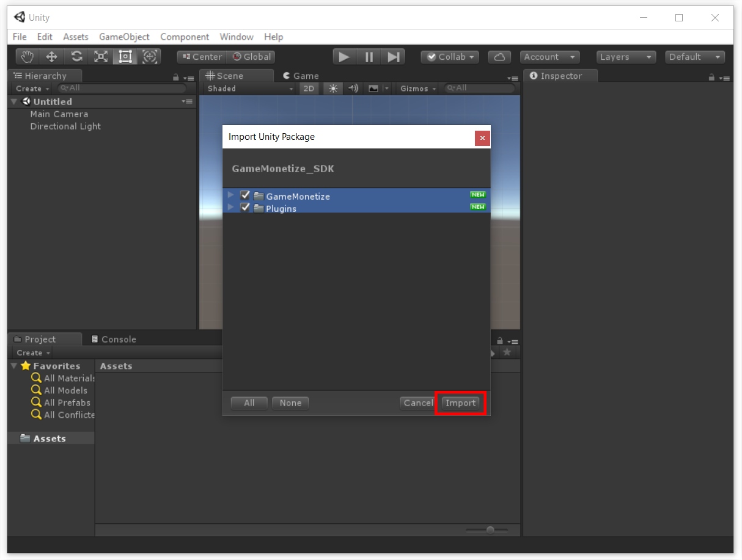This screenshot has height=560, width=742.
Task: Select All Materials search filter
Action: point(64,378)
